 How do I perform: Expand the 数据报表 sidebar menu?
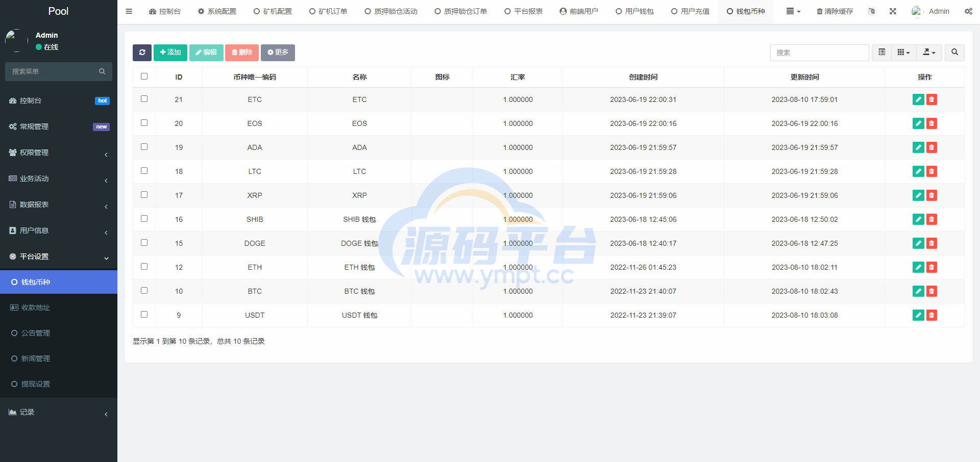(59, 204)
